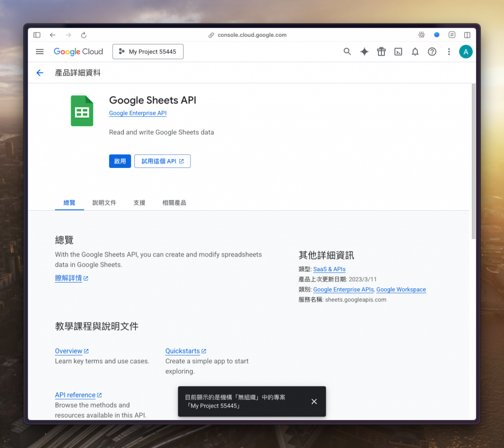
Task: Go back with browser back arrow
Action: pyautogui.click(x=53, y=35)
